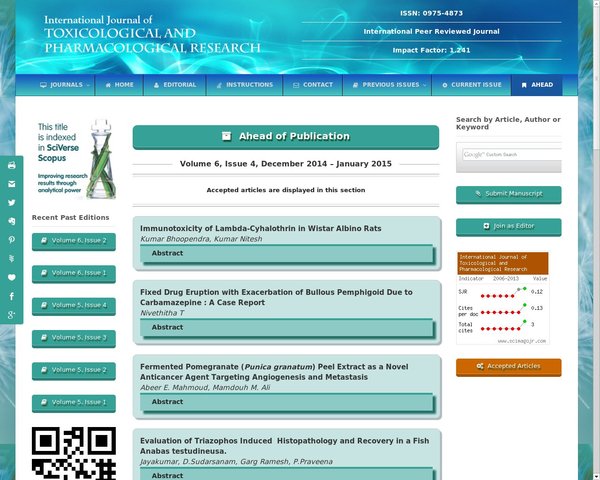Click the gear icon beside CURRENT ISSUE
The width and height of the screenshot is (600, 480).
point(445,85)
